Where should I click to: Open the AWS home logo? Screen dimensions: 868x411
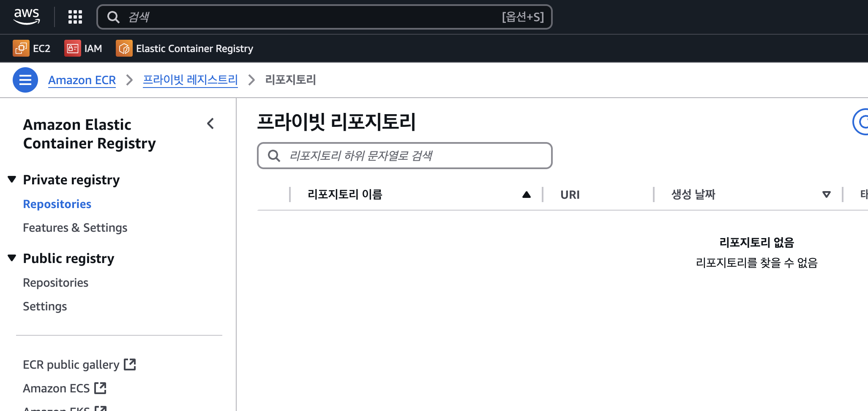(x=27, y=16)
